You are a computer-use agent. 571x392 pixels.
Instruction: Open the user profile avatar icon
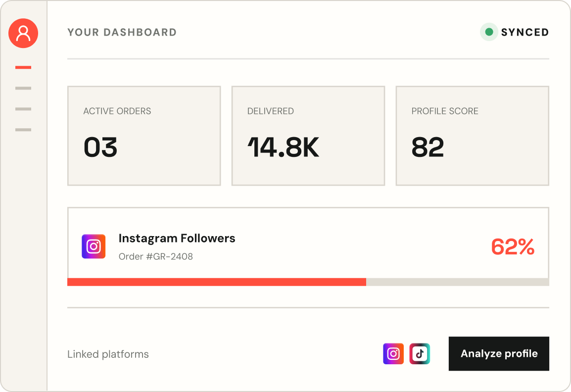point(23,33)
